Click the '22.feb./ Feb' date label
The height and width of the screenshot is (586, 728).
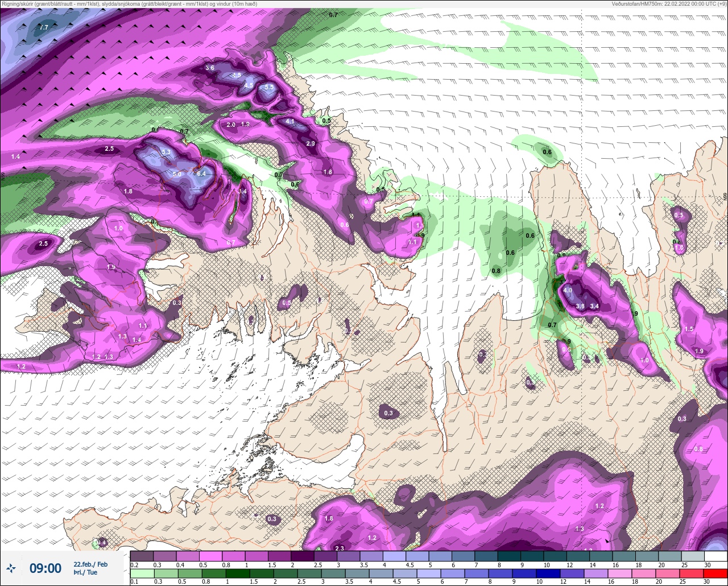(90, 564)
